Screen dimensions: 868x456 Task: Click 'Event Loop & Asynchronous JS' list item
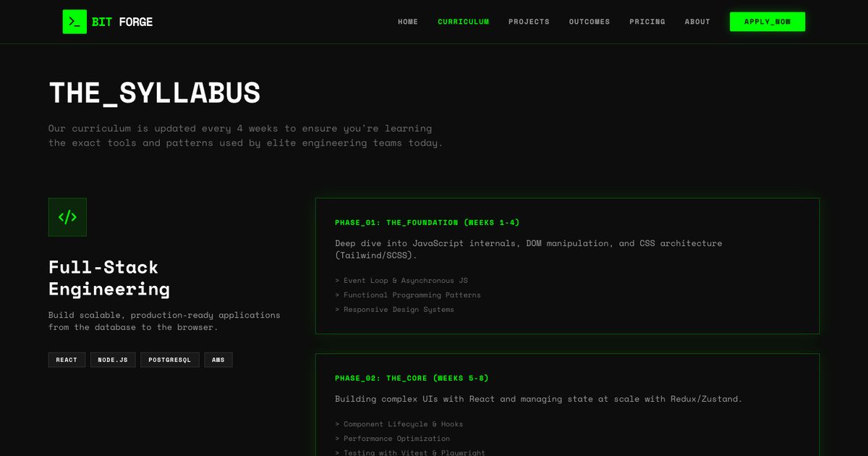point(401,280)
